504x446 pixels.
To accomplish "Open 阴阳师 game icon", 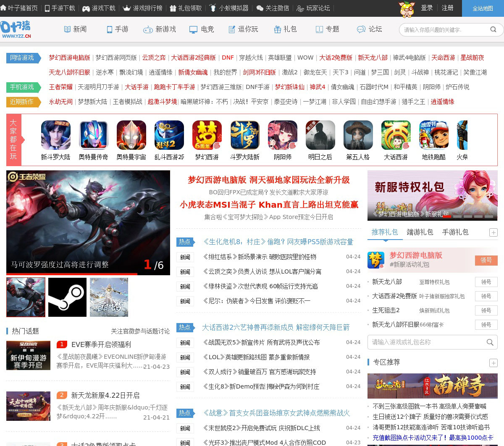I will pos(282,135).
